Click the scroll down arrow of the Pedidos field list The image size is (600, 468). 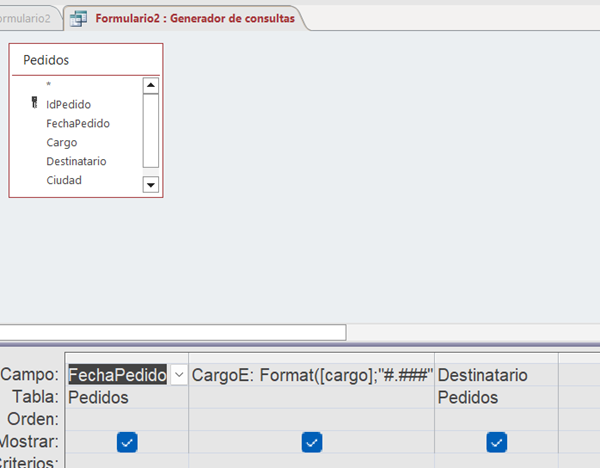click(151, 185)
